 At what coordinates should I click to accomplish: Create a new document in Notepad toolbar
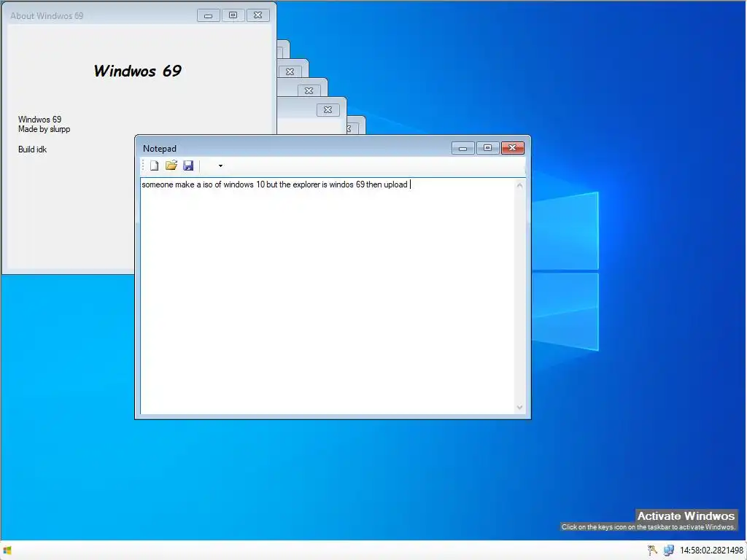pos(154,166)
